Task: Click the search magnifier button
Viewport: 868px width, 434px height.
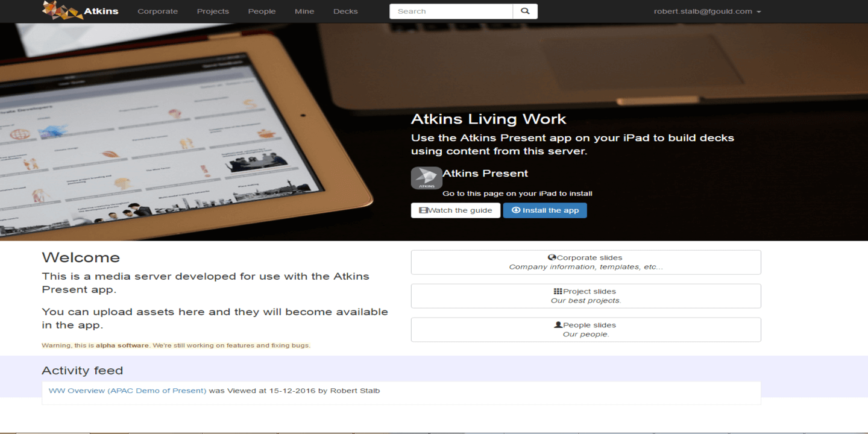Action: pyautogui.click(x=525, y=11)
